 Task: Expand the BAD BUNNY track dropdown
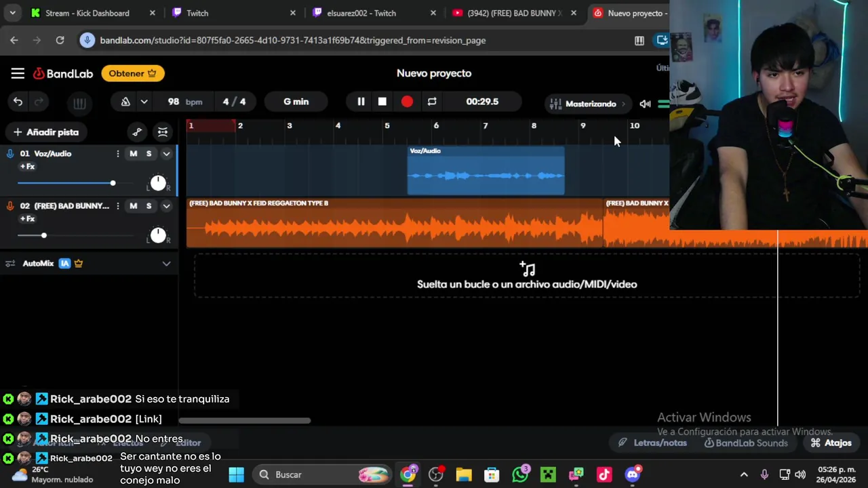(166, 206)
